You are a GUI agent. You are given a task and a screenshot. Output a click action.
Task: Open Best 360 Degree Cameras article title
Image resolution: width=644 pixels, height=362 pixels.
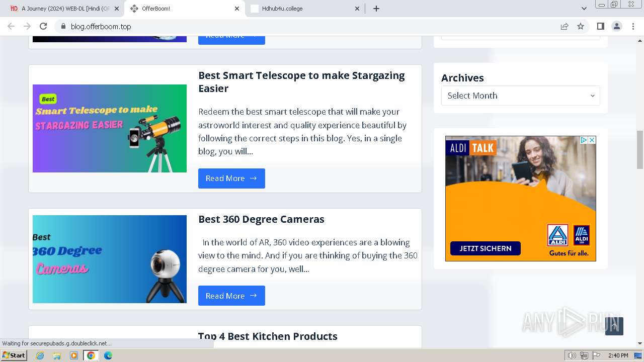coord(261,219)
